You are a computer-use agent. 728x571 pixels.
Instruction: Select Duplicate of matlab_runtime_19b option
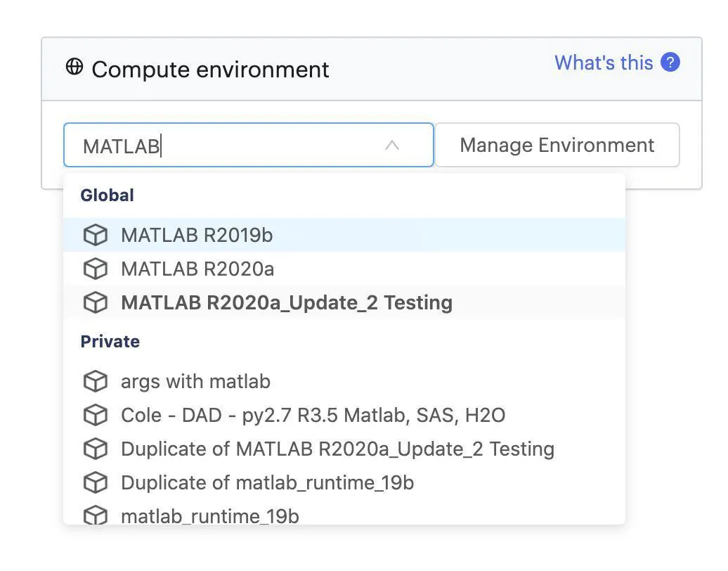tap(267, 482)
